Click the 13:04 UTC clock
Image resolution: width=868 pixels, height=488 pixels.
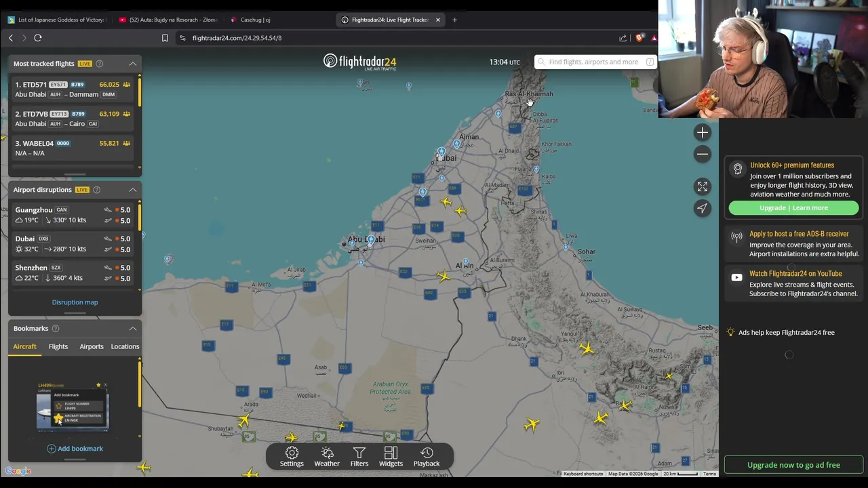click(505, 62)
